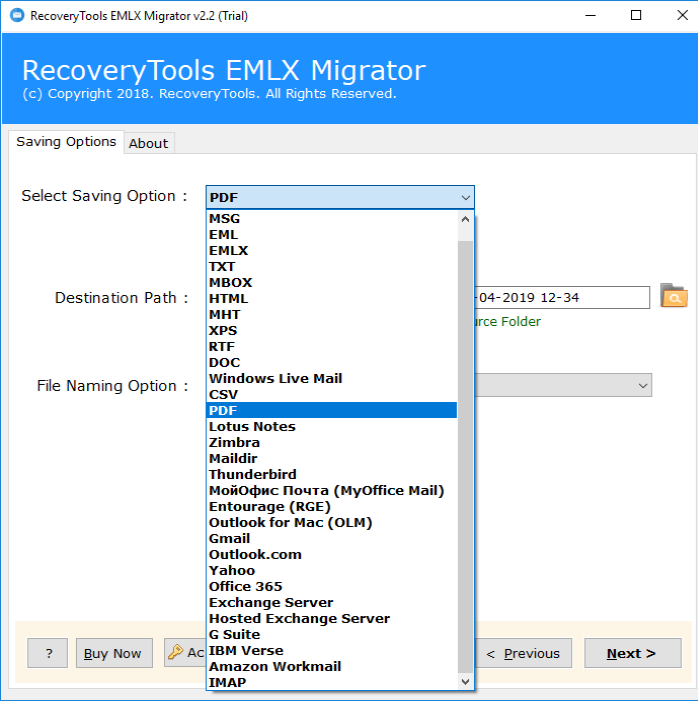Select RTF saving option
Screen dimensions: 698x701
331,346
